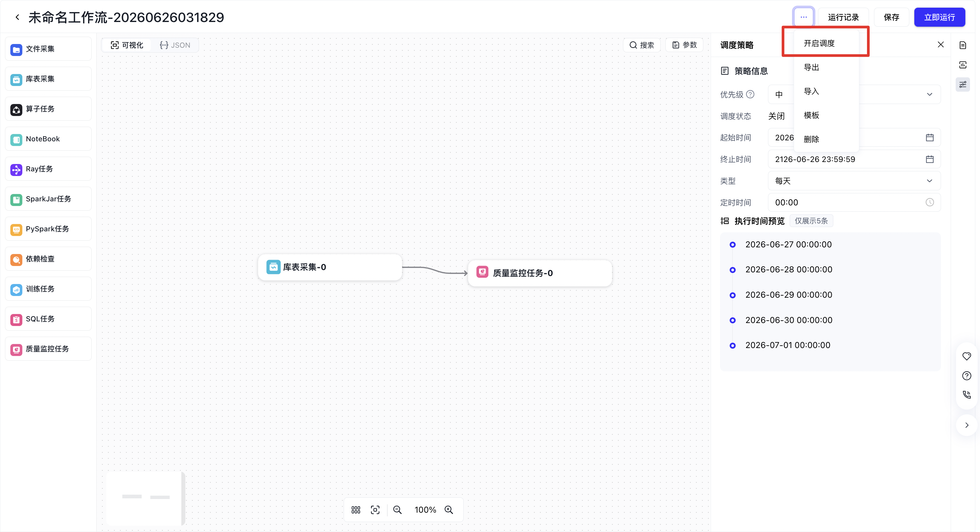980x532 pixels.
Task: Click the 定时时间 00:00 field
Action: pos(854,202)
